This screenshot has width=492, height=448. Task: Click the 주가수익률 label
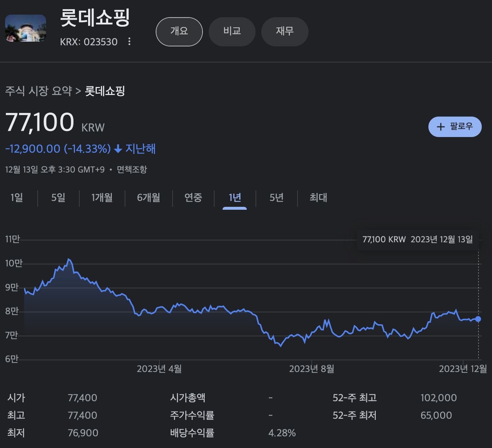click(x=192, y=415)
